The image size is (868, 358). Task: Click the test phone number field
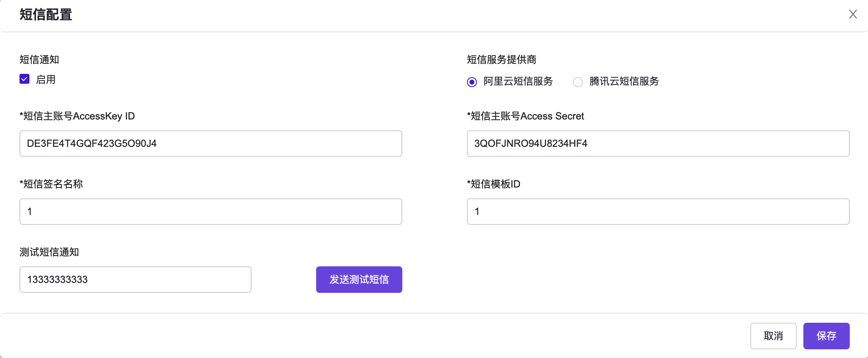click(x=135, y=280)
